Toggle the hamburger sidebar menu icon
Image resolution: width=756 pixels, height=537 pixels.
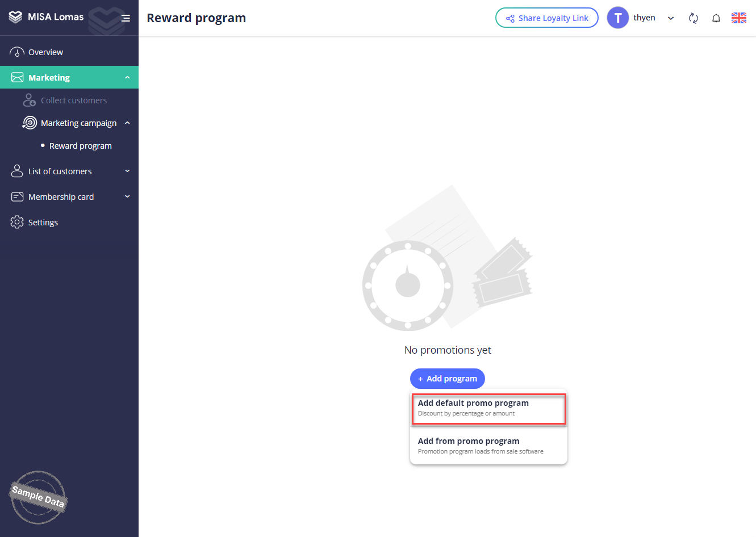point(126,18)
